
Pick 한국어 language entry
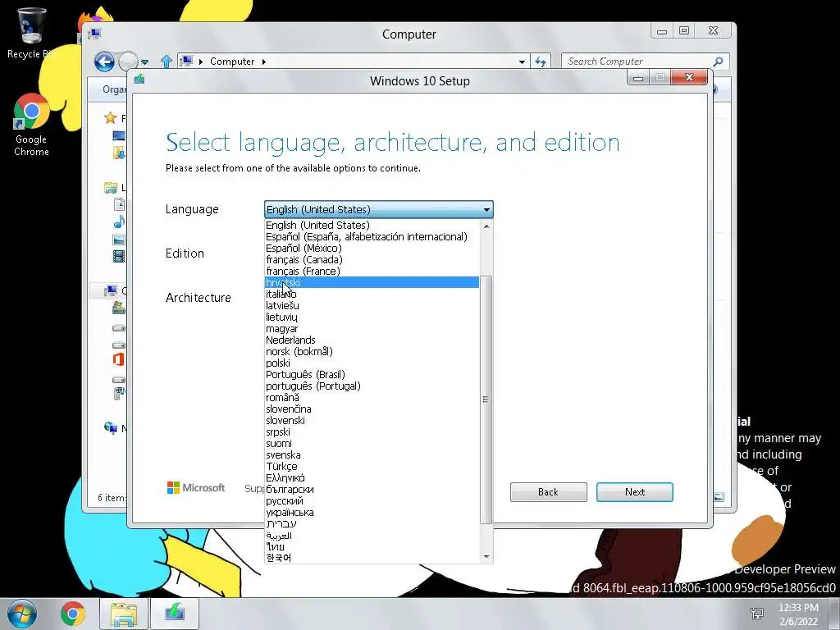point(372,558)
